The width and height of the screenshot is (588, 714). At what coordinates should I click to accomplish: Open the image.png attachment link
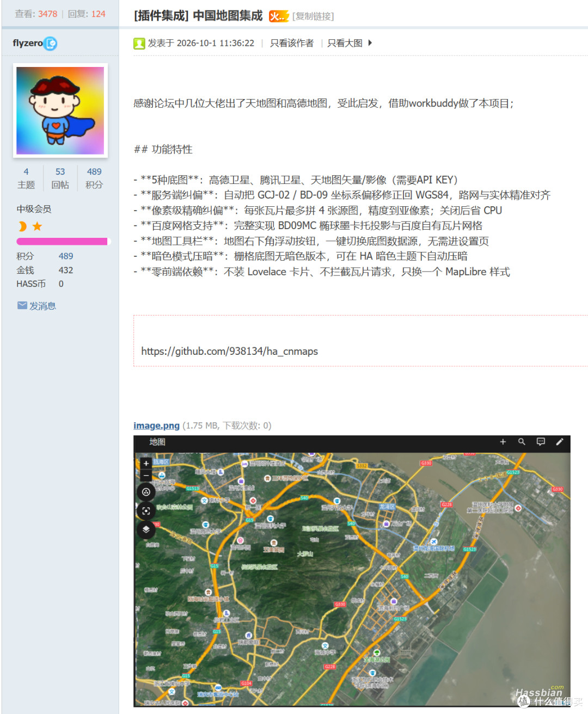pos(156,426)
